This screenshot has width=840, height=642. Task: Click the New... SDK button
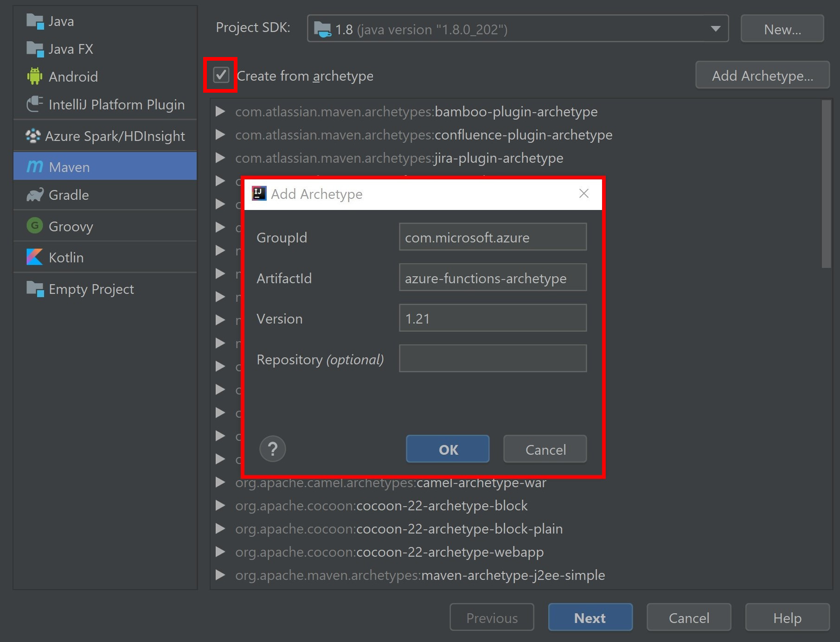782,29
